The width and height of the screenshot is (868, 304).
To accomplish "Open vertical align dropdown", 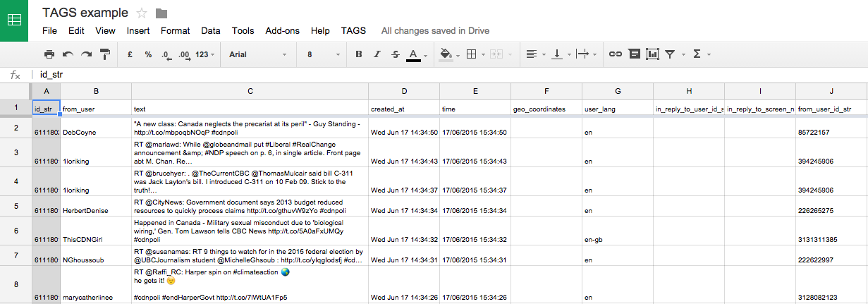I will point(560,54).
